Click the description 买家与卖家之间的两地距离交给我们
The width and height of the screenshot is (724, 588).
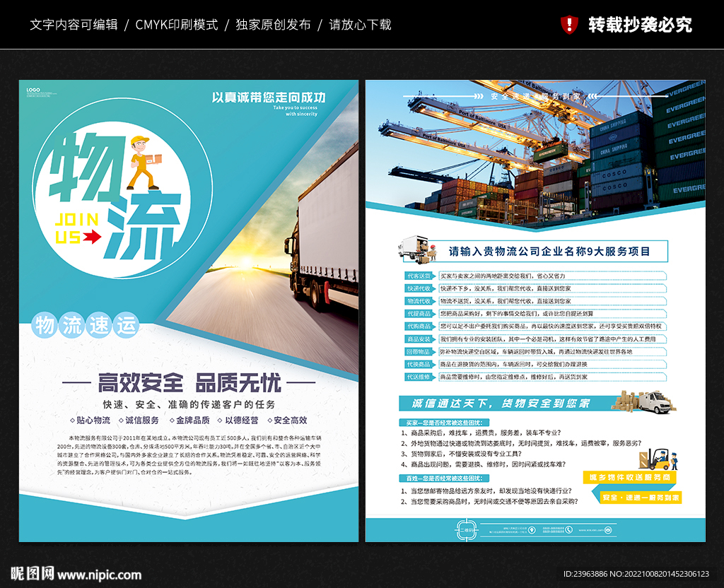tap(503, 276)
